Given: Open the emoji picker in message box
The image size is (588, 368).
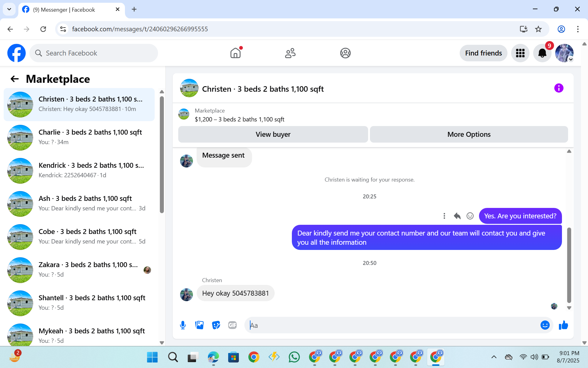Looking at the screenshot, I should [545, 325].
